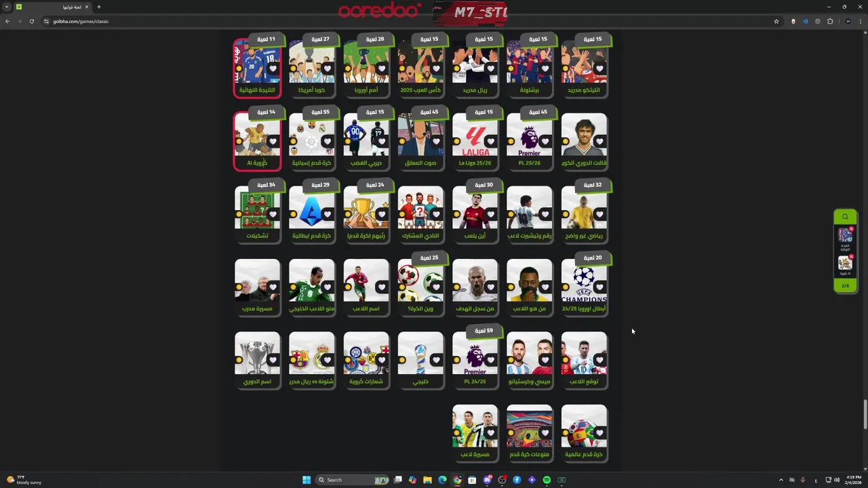Image resolution: width=868 pixels, height=488 pixels.
Task: Favorite the النتيجة النهائية game with its heart
Action: pos(273,68)
